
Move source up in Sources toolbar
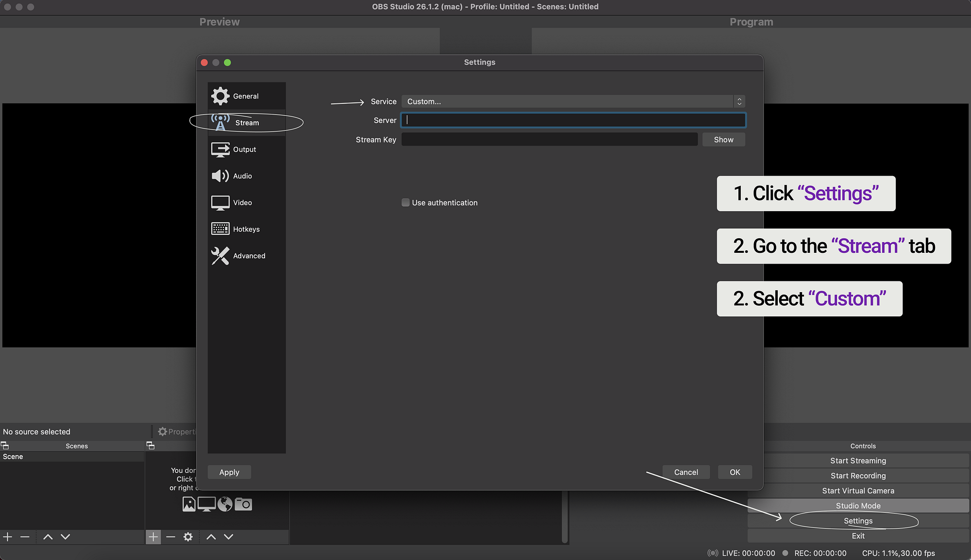(x=211, y=537)
